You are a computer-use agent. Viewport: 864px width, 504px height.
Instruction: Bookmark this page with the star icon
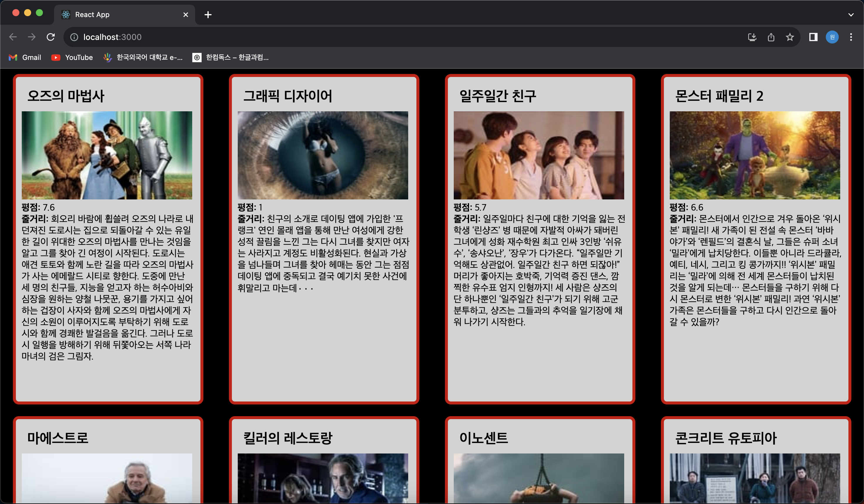790,37
